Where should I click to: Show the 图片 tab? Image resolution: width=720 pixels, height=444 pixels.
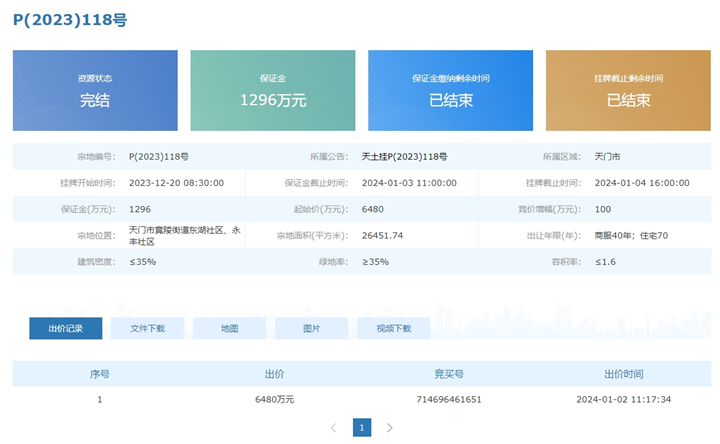click(311, 329)
